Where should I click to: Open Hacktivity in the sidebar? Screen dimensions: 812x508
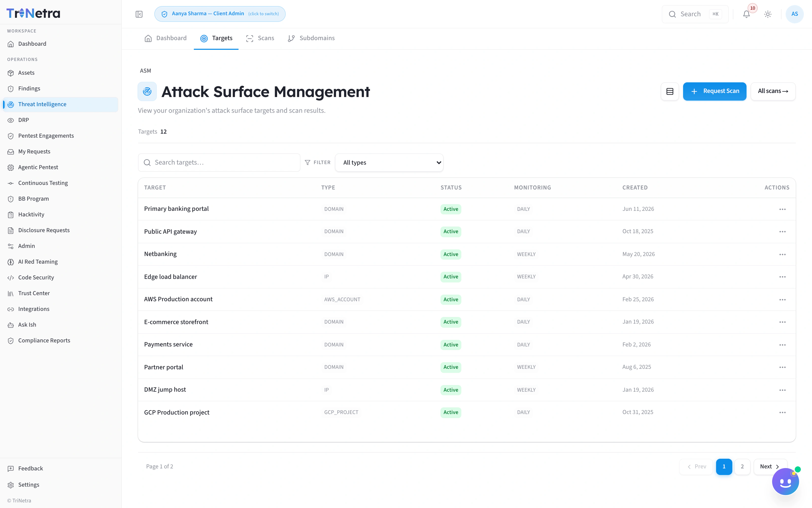point(60,215)
